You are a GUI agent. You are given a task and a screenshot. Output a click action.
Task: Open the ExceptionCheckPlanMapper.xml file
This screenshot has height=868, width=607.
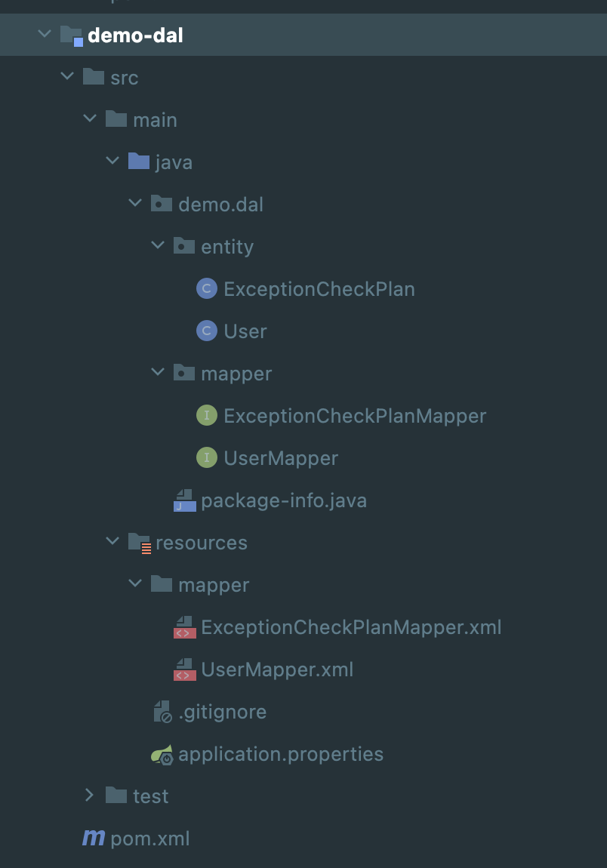[x=351, y=626]
